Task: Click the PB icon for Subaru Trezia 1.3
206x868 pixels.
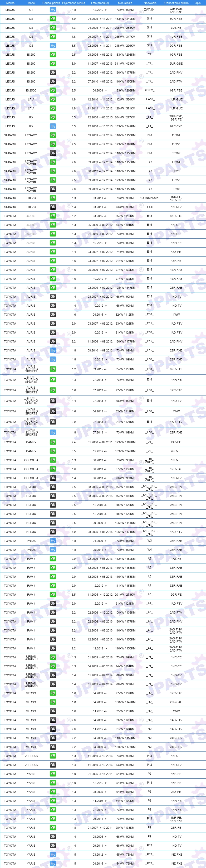Action: point(53,198)
